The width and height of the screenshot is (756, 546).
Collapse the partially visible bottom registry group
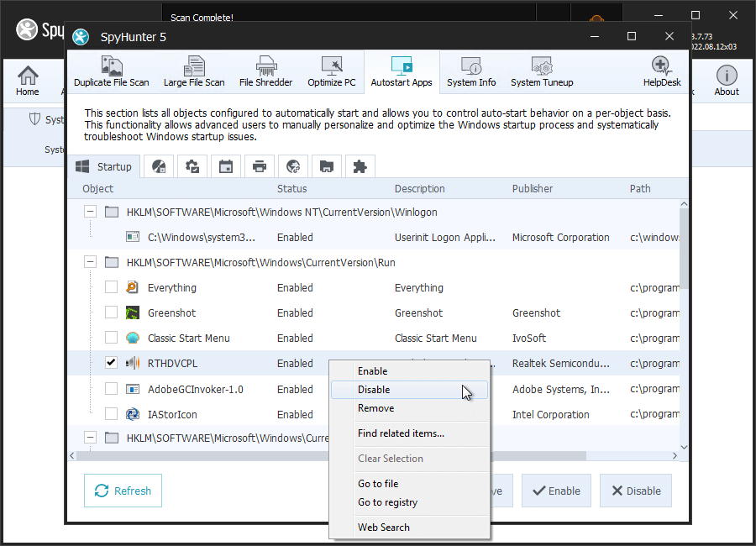point(90,438)
